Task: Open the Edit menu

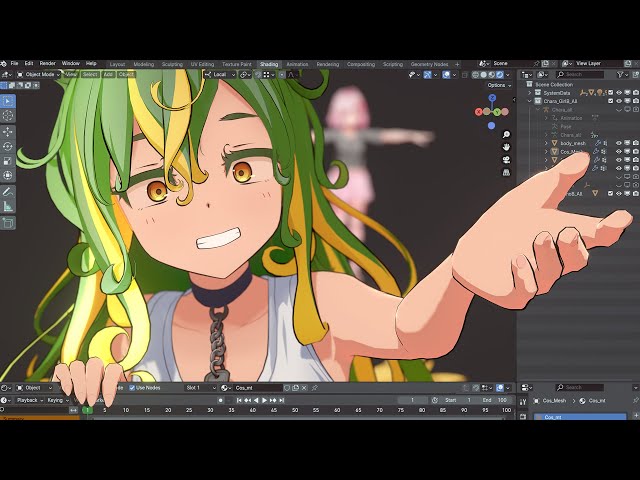Action: pyautogui.click(x=29, y=64)
